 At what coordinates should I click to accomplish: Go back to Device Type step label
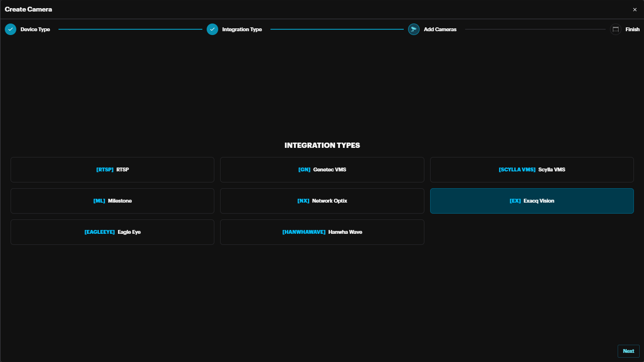[x=35, y=29]
